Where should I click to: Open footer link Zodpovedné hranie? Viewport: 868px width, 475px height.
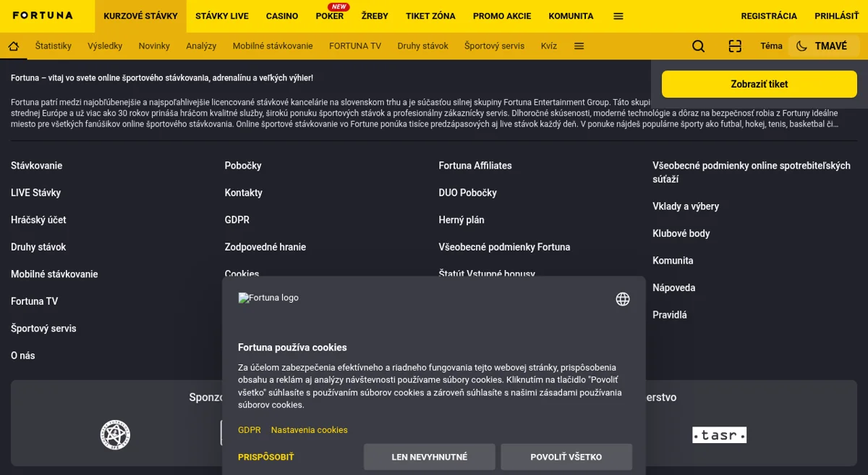point(265,247)
